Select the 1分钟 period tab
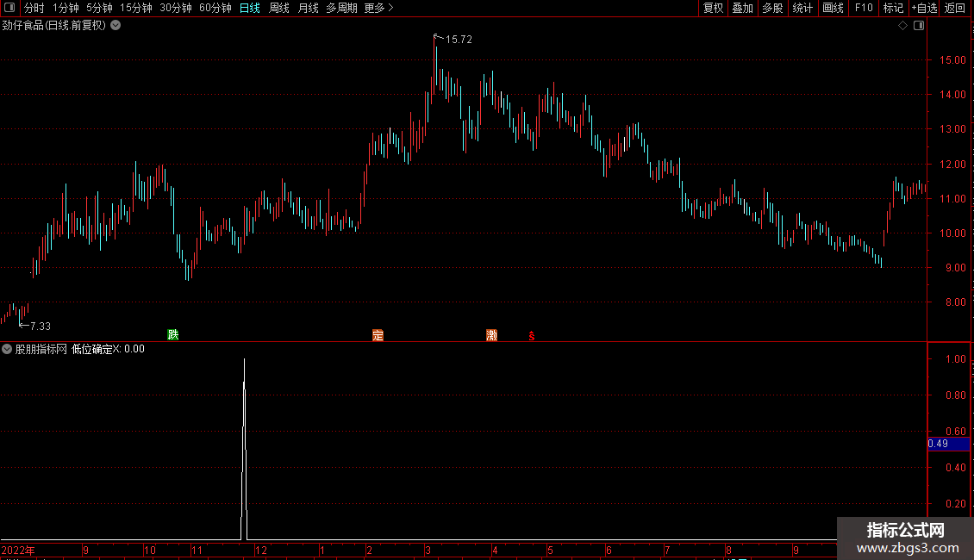This screenshot has width=974, height=560. pos(66,8)
